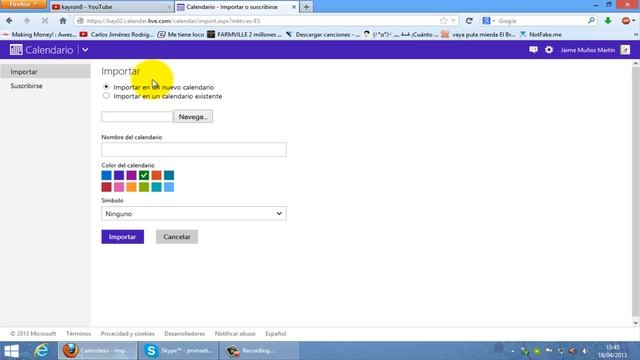Go to the browser home page icon

(63, 20)
